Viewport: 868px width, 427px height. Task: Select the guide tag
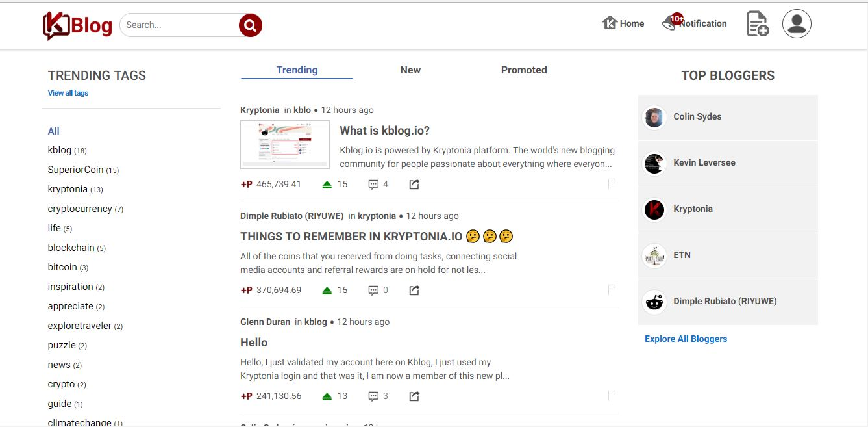click(x=66, y=404)
